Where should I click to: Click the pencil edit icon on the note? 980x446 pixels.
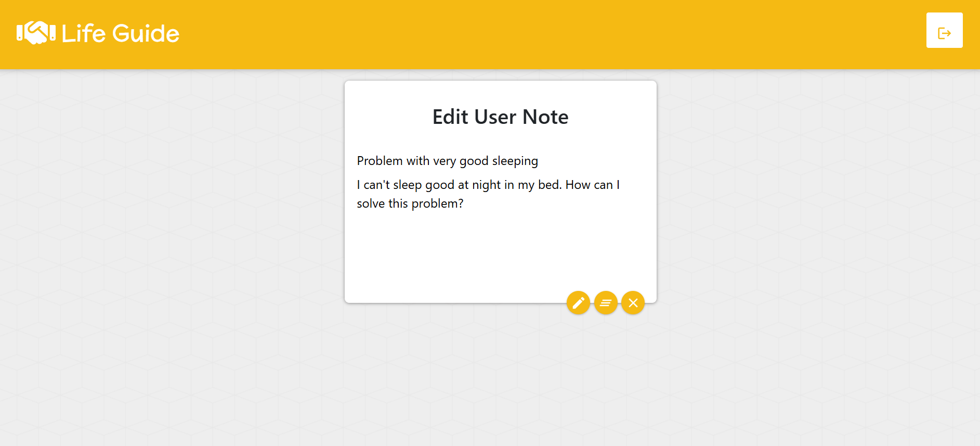(x=578, y=303)
